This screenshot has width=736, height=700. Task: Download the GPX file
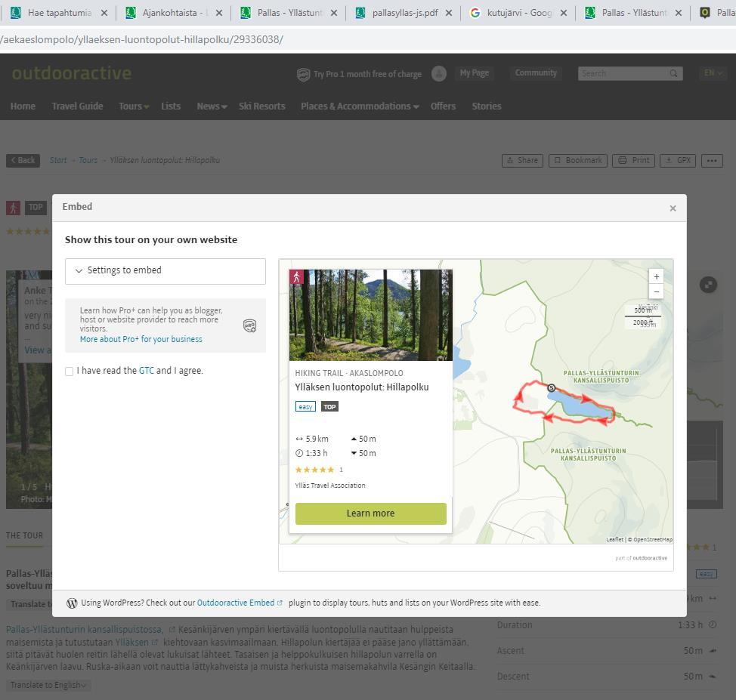click(x=677, y=160)
